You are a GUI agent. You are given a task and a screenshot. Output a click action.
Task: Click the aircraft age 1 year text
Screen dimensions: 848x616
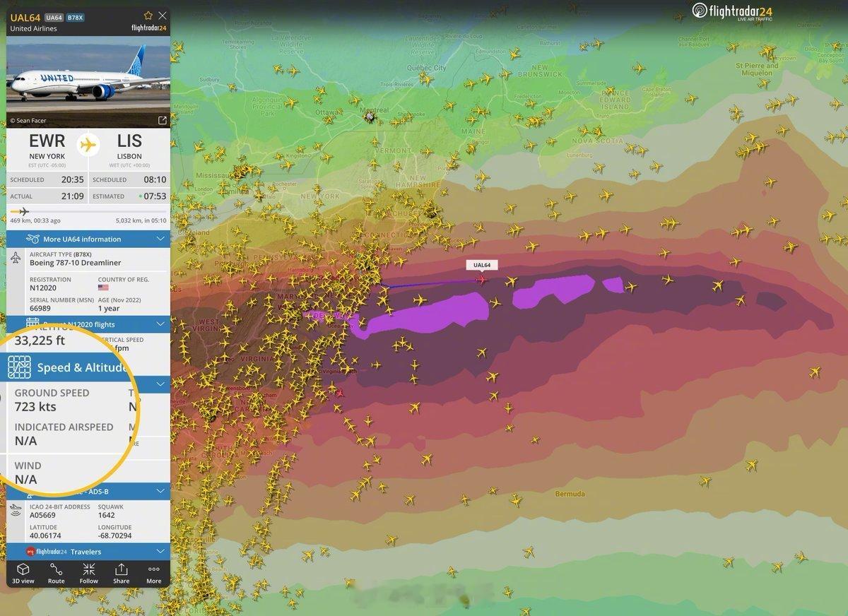click(x=109, y=308)
